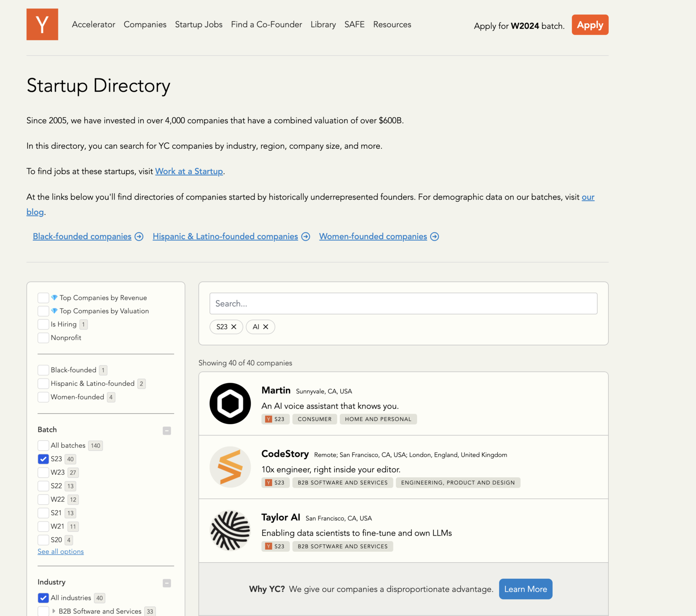Uncheck the All industries checkbox

tap(43, 598)
